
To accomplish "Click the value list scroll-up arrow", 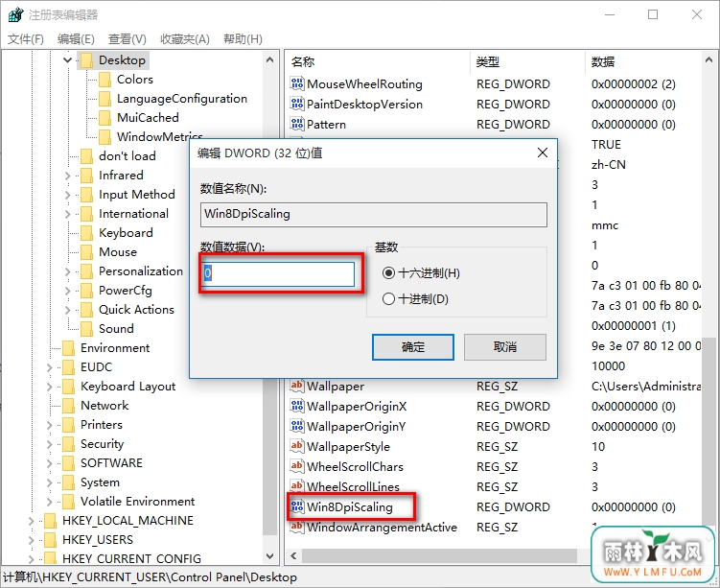I will point(708,60).
